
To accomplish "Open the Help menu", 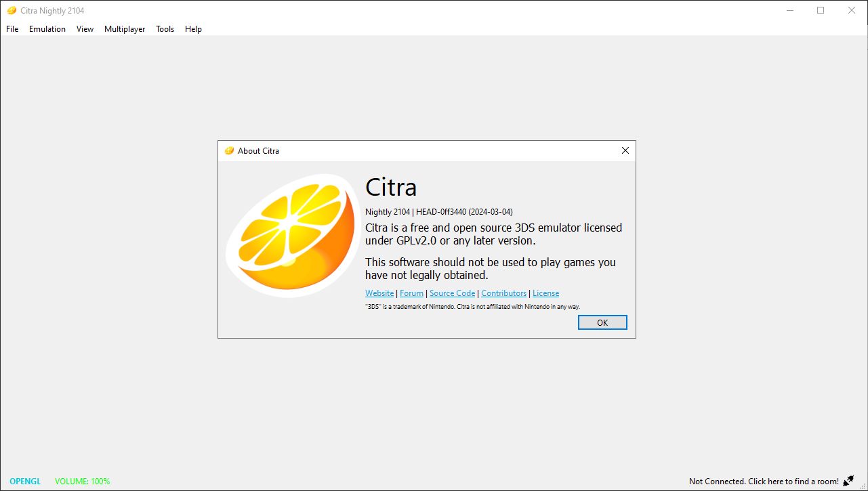I will click(x=193, y=29).
